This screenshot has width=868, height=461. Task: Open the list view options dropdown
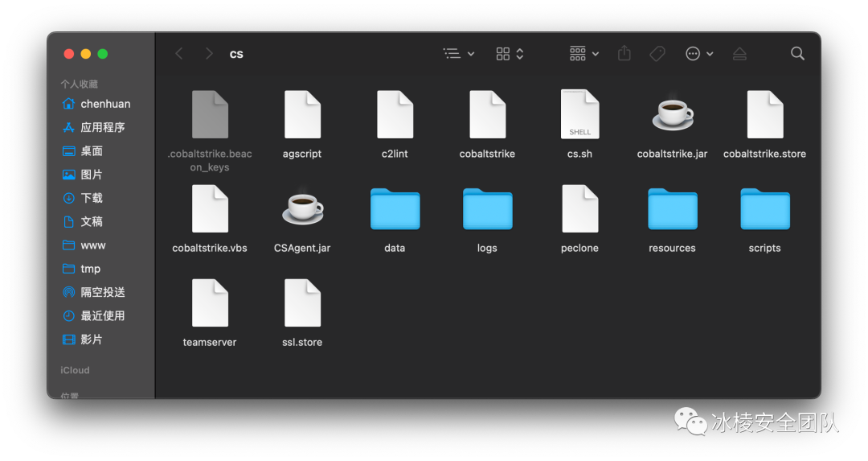(x=459, y=54)
